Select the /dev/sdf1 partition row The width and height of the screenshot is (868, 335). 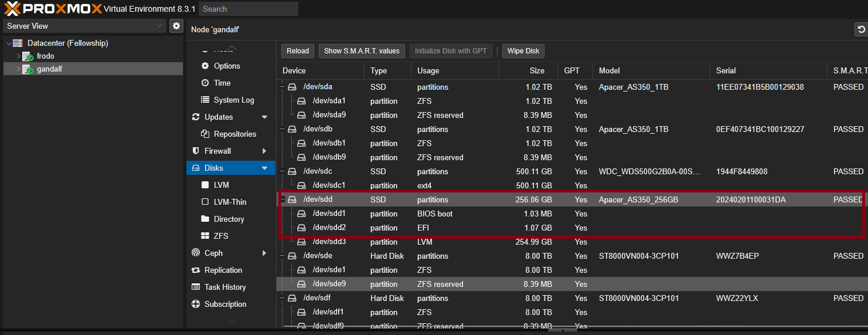tap(572, 312)
